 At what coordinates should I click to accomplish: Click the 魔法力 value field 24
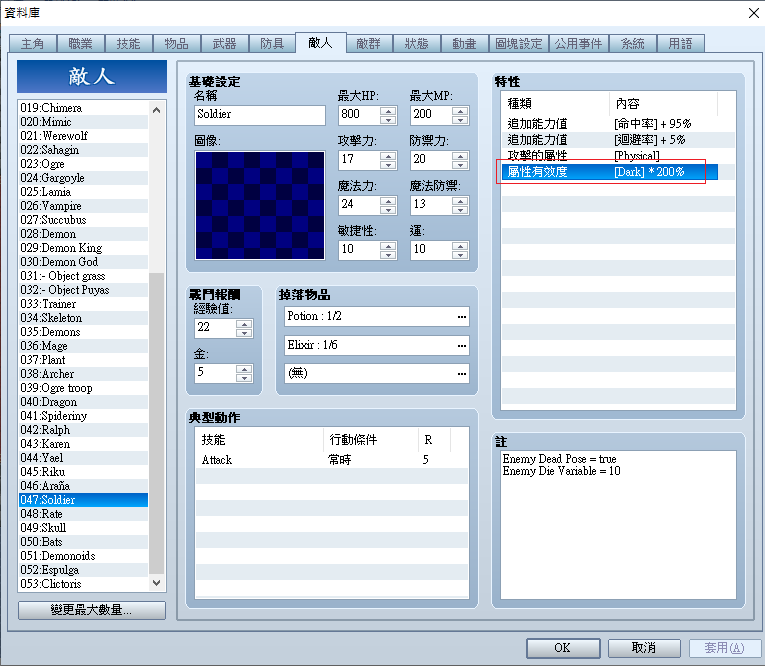pos(359,205)
